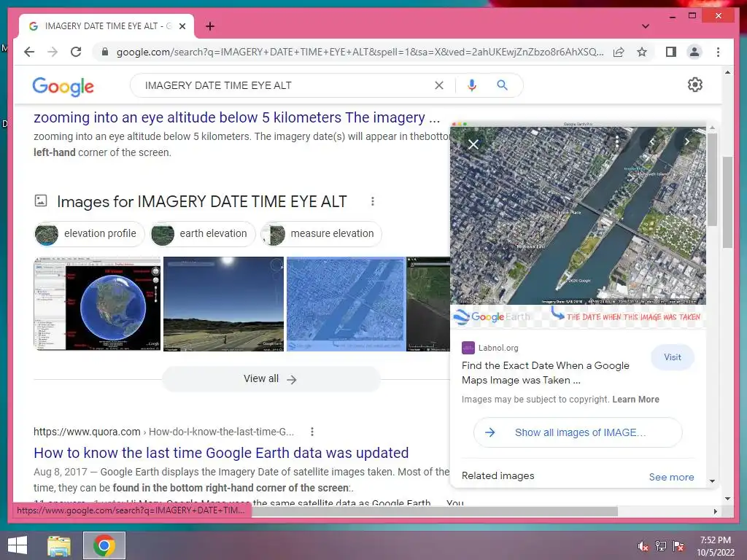Open Chrome three-dot menu
This screenshot has width=747, height=560.
718,52
